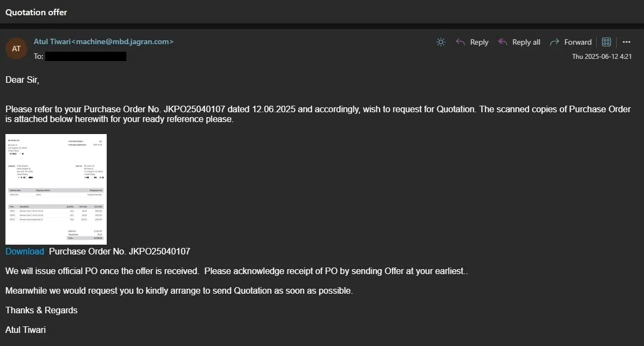Click the Download link below the image

(x=24, y=251)
